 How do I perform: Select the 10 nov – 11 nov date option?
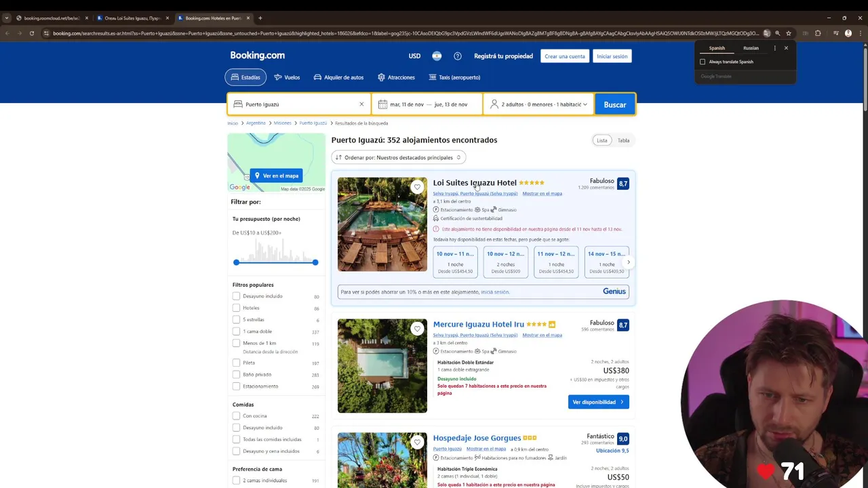point(455,262)
